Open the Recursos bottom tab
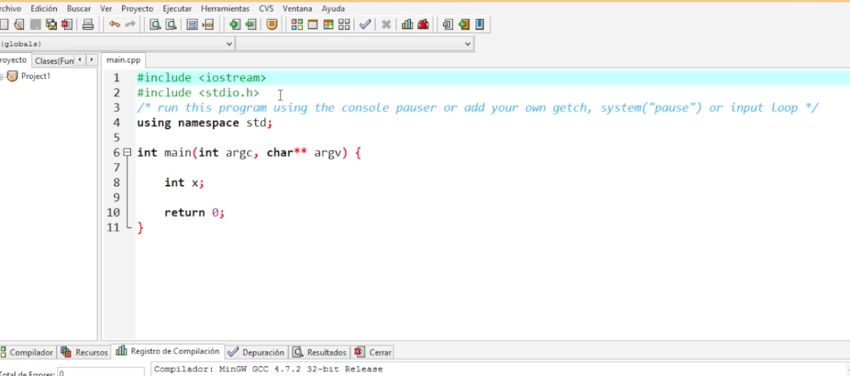 tap(85, 352)
